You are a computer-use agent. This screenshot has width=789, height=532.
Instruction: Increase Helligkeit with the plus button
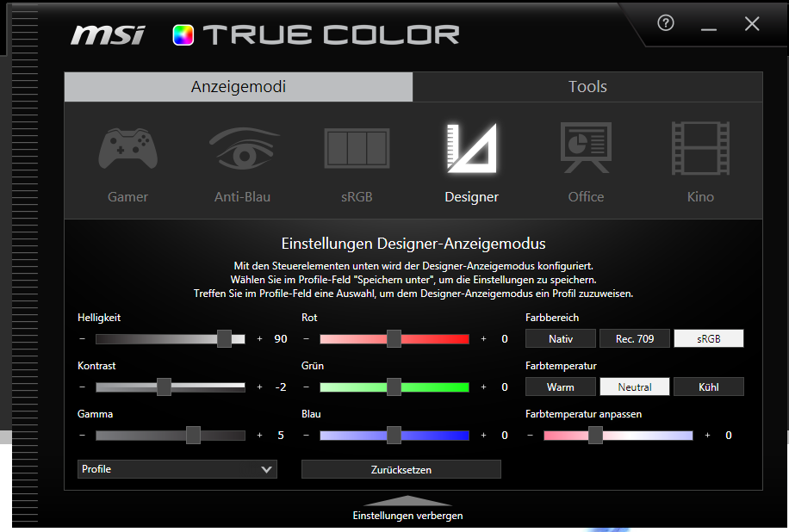(x=259, y=339)
